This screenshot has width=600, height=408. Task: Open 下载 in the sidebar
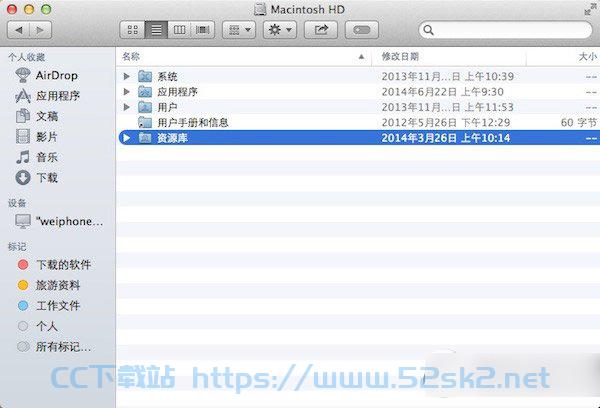(37, 178)
